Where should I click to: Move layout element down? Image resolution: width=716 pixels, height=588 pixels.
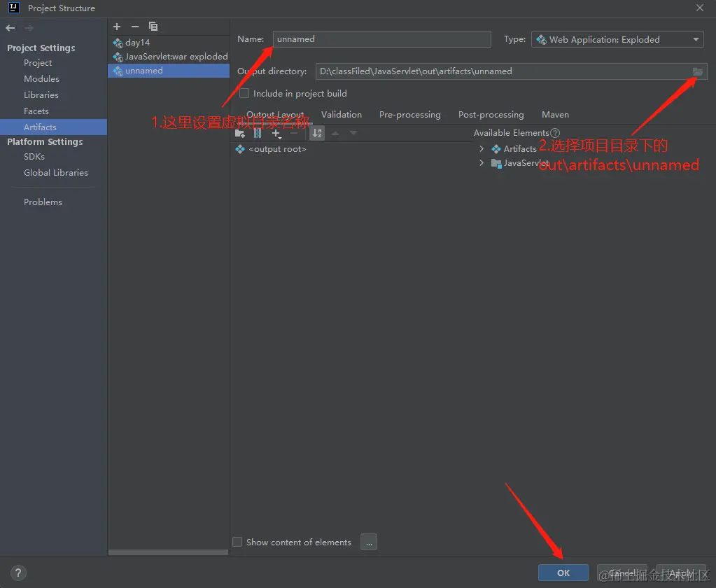pos(353,133)
